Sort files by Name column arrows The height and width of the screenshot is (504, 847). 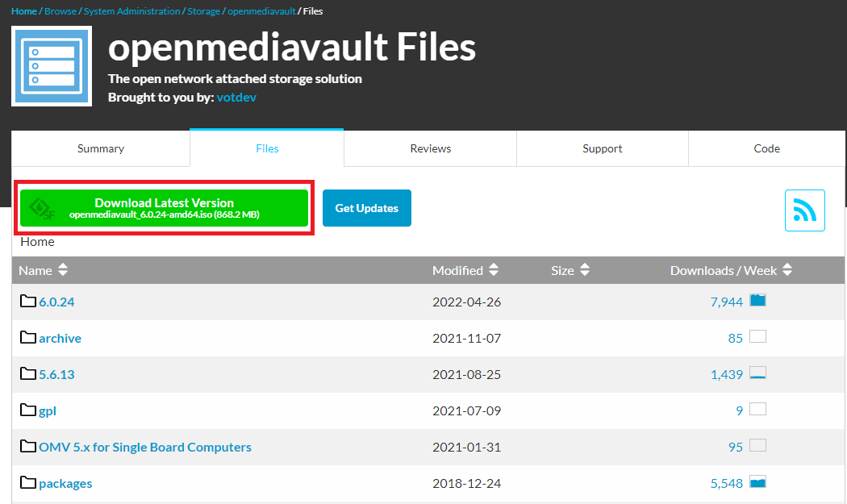click(x=63, y=269)
